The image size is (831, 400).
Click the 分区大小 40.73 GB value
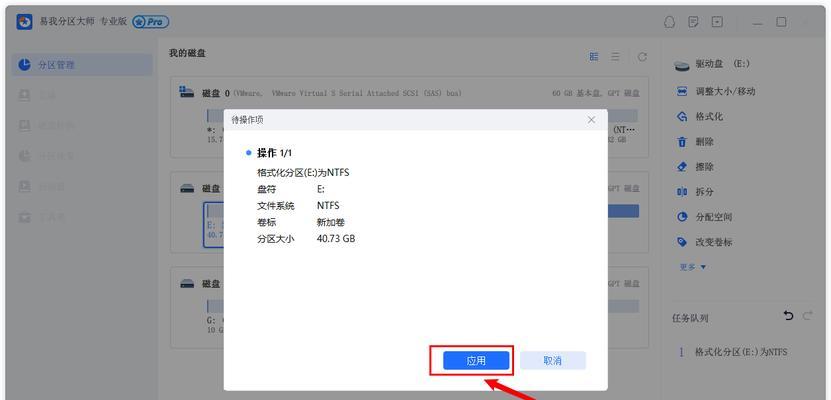coord(336,238)
